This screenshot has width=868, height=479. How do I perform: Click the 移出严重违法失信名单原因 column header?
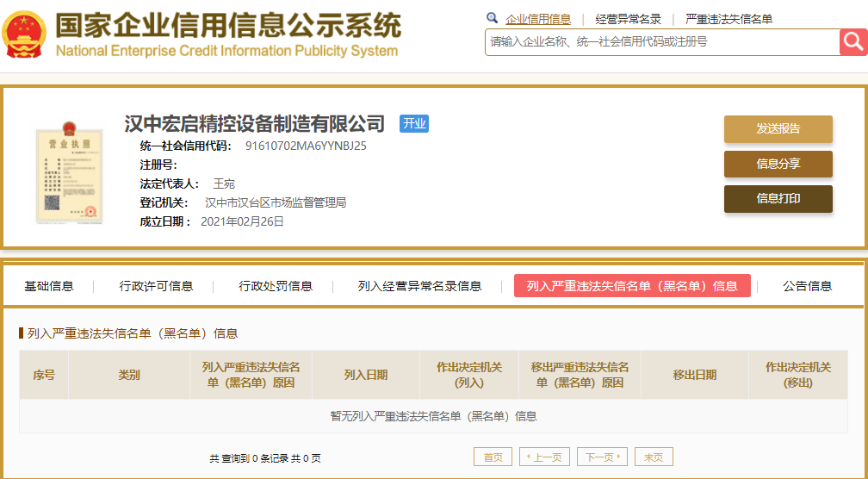point(580,375)
